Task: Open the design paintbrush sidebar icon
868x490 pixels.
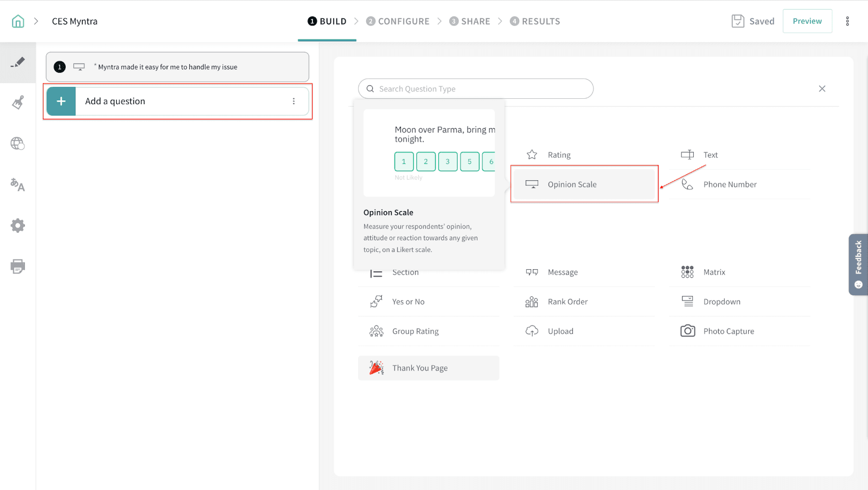Action: tap(18, 103)
